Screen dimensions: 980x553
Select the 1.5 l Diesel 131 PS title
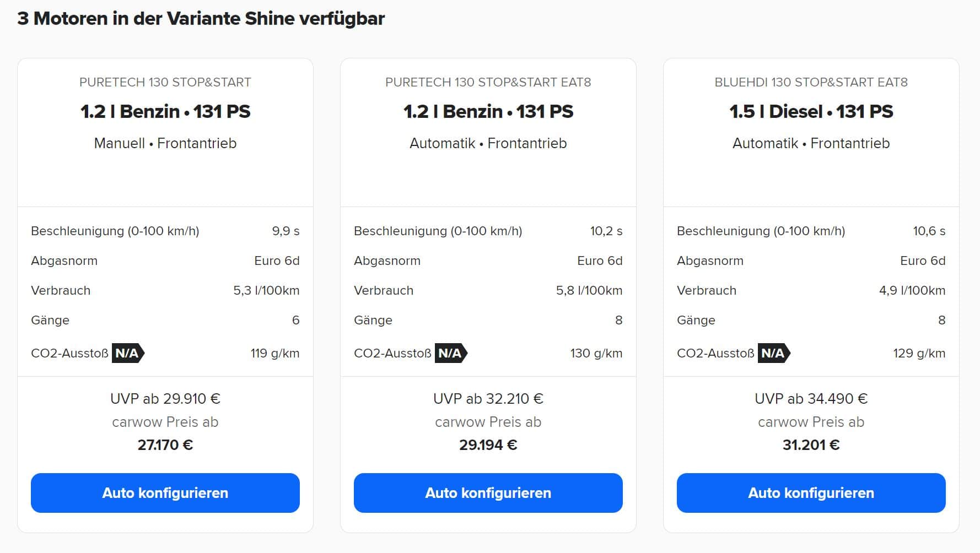[811, 112]
